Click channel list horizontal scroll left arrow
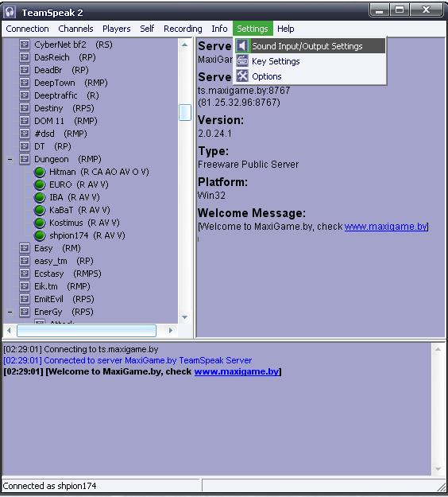This screenshot has height=497, width=448. pyautogui.click(x=10, y=330)
